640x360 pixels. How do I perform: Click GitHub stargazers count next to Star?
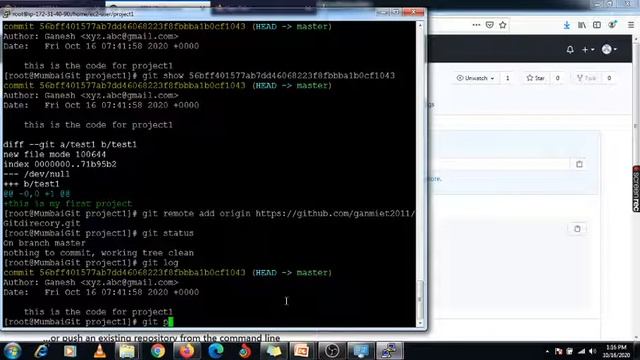point(557,78)
